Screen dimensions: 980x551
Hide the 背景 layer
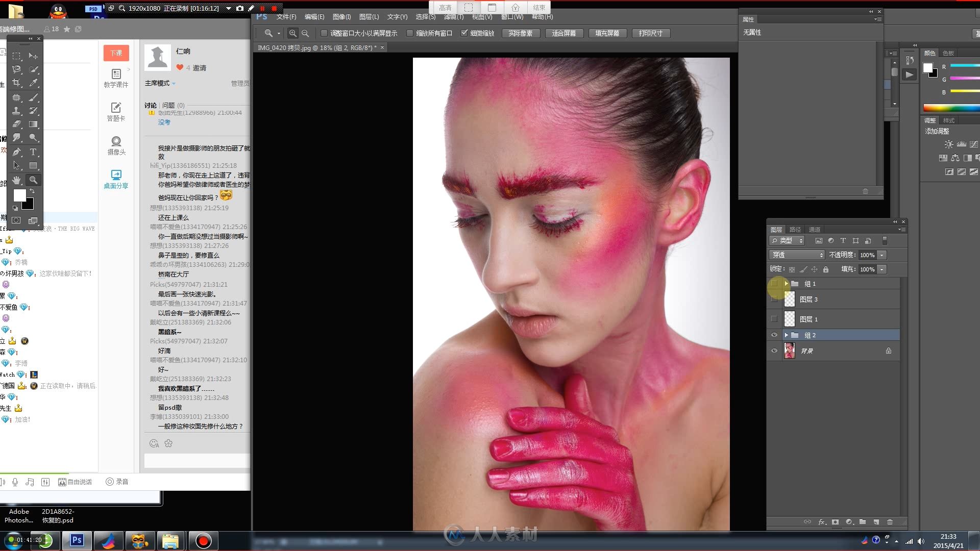[x=774, y=351]
